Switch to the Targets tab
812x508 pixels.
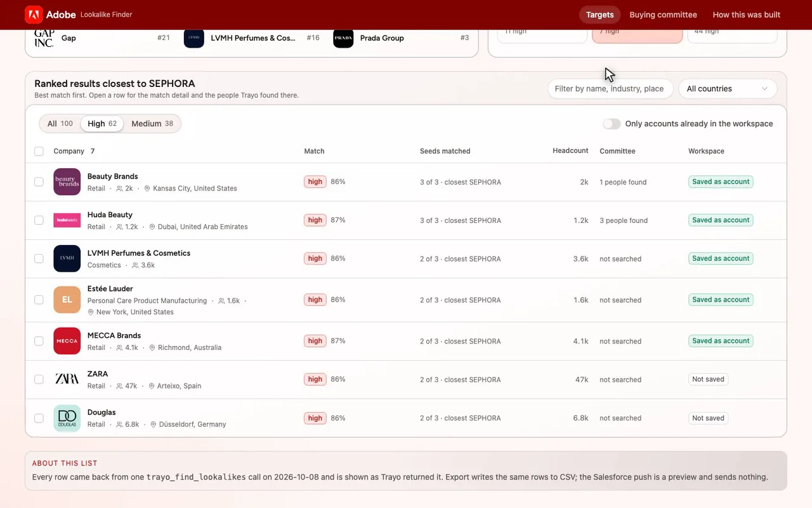coord(599,15)
